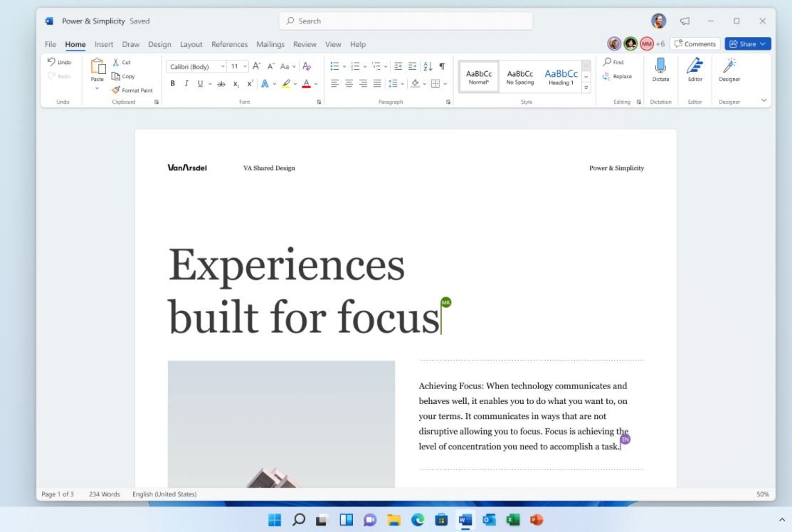Click the Format Paint brush icon
The height and width of the screenshot is (532, 792).
pyautogui.click(x=116, y=90)
